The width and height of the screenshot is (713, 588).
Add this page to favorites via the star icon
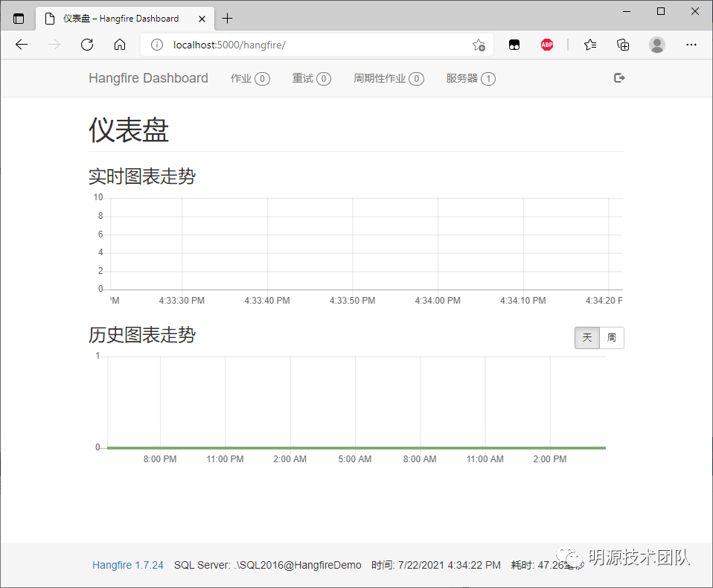coord(479,45)
